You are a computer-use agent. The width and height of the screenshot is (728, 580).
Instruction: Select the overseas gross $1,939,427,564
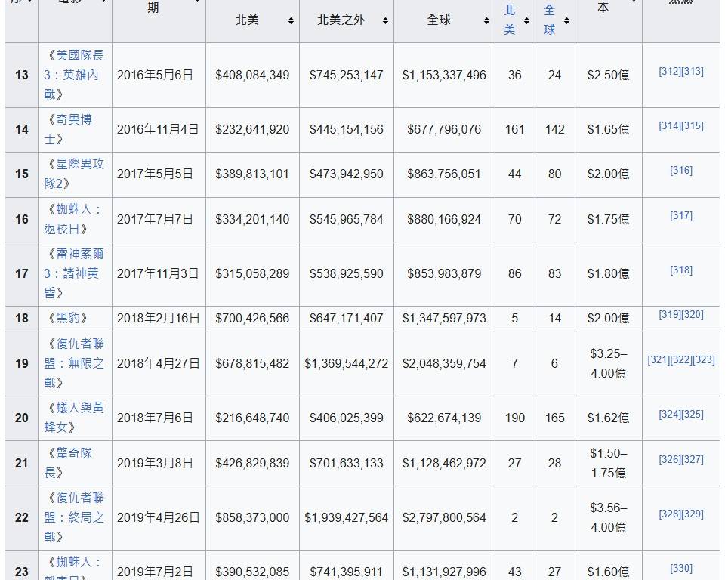point(347,517)
